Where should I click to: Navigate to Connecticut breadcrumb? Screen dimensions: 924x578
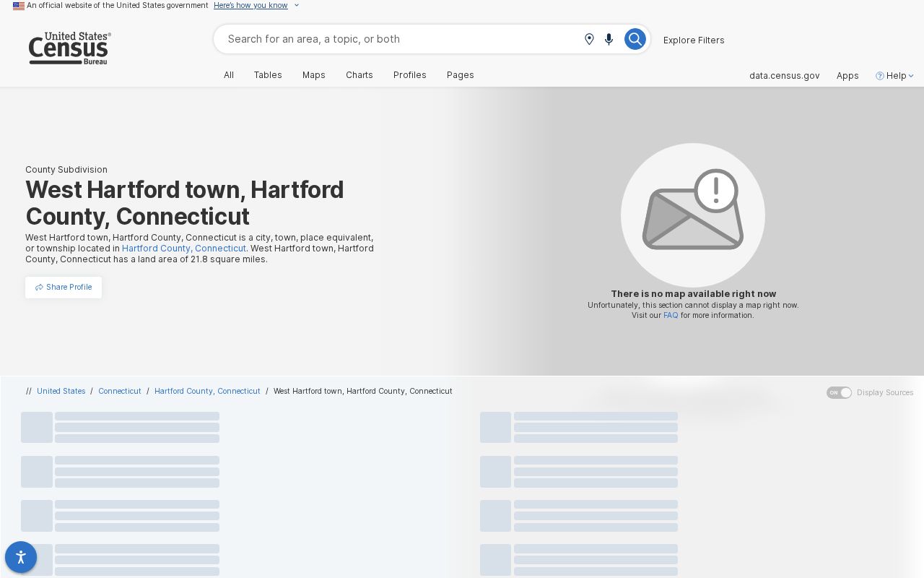point(120,392)
